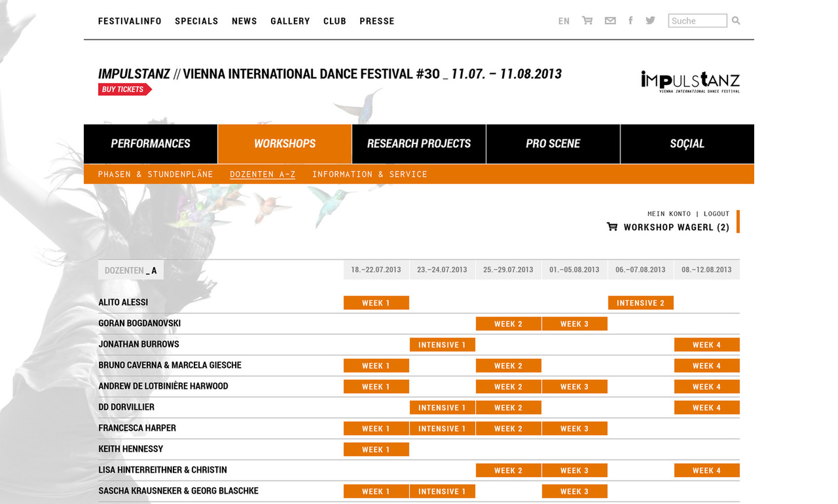Viewport: 838px width, 504px height.
Task: Click Sascha Krausneker Intensive 1 button
Action: point(442,492)
